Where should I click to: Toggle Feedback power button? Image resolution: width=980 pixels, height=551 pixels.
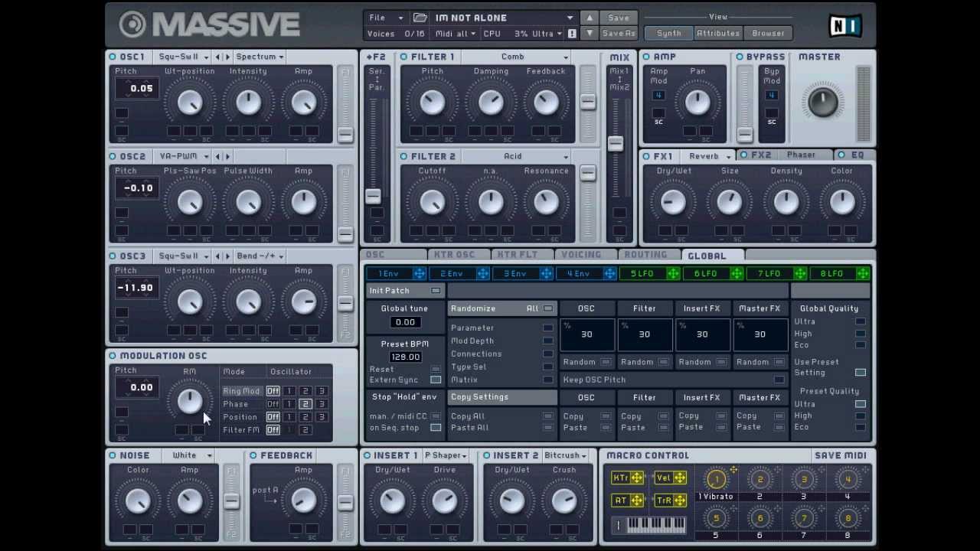253,455
